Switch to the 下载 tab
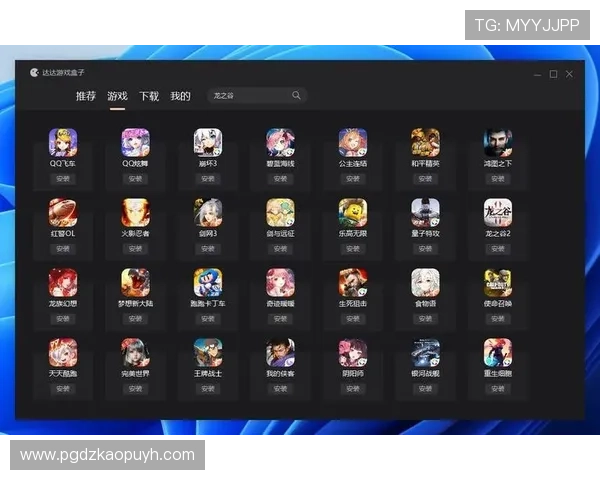 click(149, 96)
